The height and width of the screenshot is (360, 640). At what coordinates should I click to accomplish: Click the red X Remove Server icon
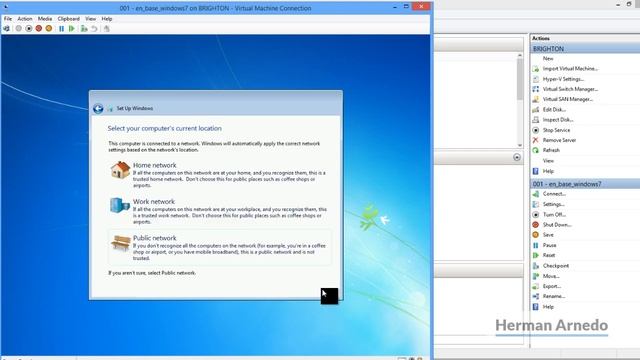click(536, 140)
